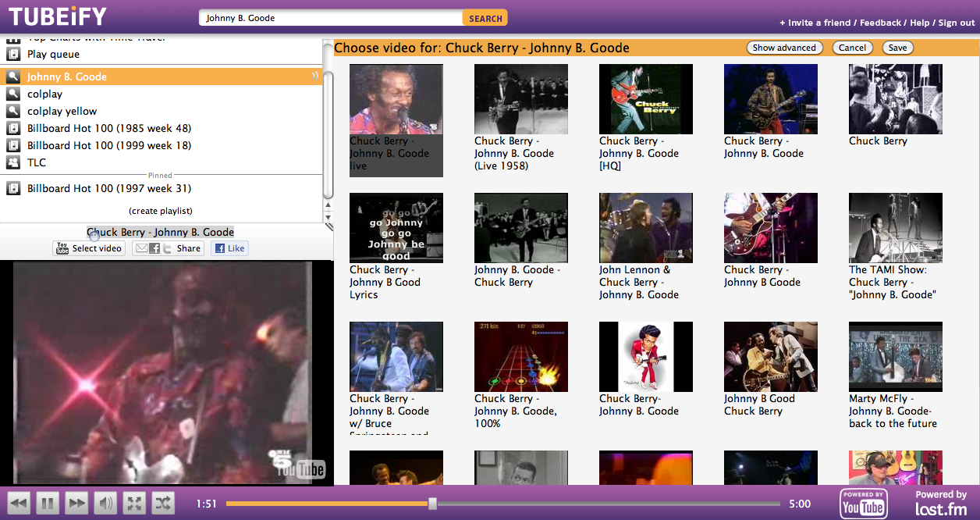Choose Chuck Berry - Johnny B. Goode live thumbnail
The width and height of the screenshot is (980, 520).
(396, 99)
